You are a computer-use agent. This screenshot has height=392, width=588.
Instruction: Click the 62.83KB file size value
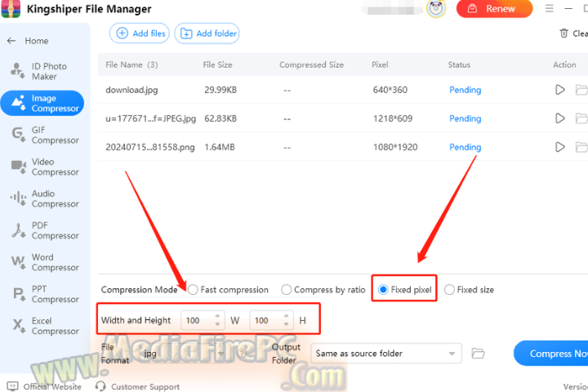(x=220, y=118)
